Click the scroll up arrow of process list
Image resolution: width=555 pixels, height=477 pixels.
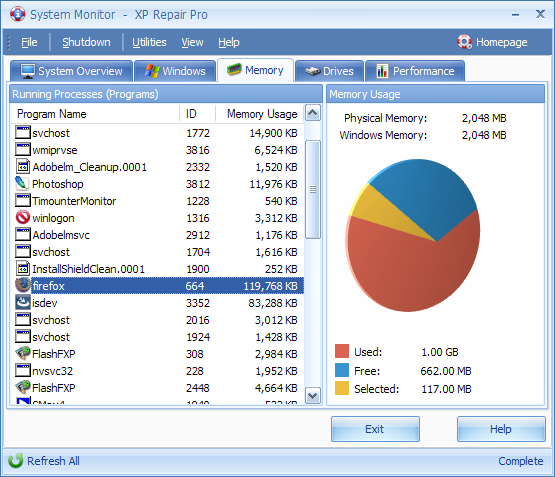313,113
